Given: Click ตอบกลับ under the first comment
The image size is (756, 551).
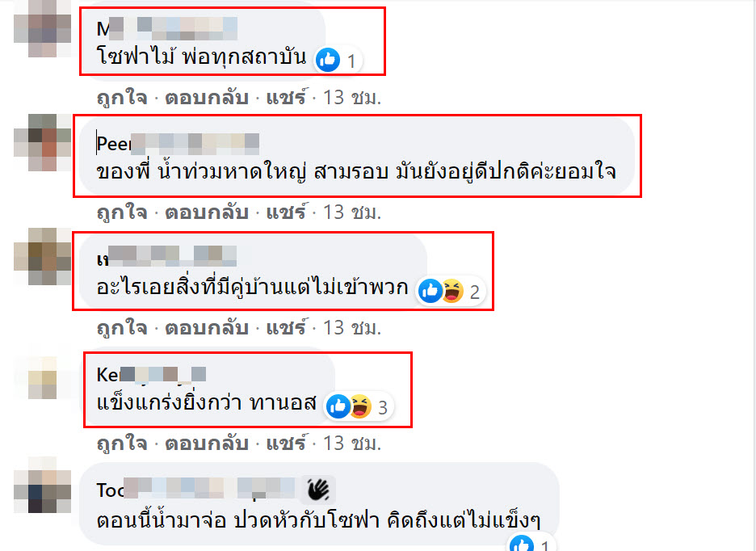Looking at the screenshot, I should point(207,98).
